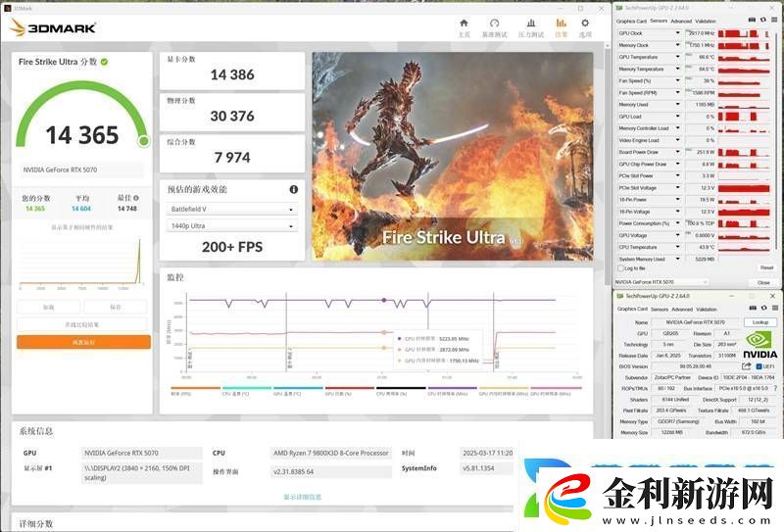Open the Memory Clock sensor dropdown arrow
The width and height of the screenshot is (784, 532).
click(678, 45)
